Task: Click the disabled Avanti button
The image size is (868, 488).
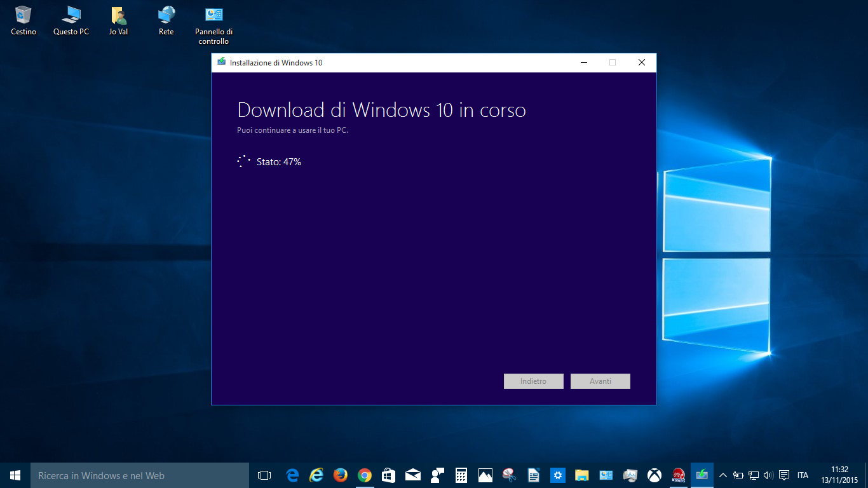Action: (x=600, y=381)
